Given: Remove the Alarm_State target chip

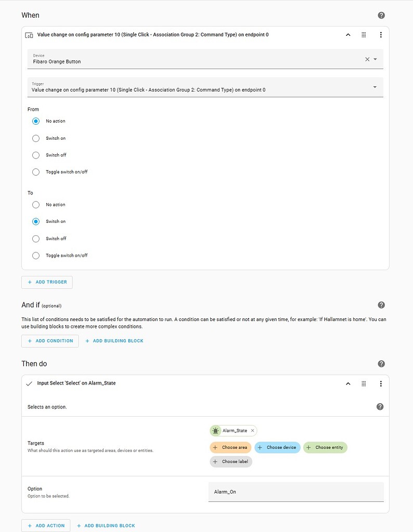Looking at the screenshot, I should 253,430.
